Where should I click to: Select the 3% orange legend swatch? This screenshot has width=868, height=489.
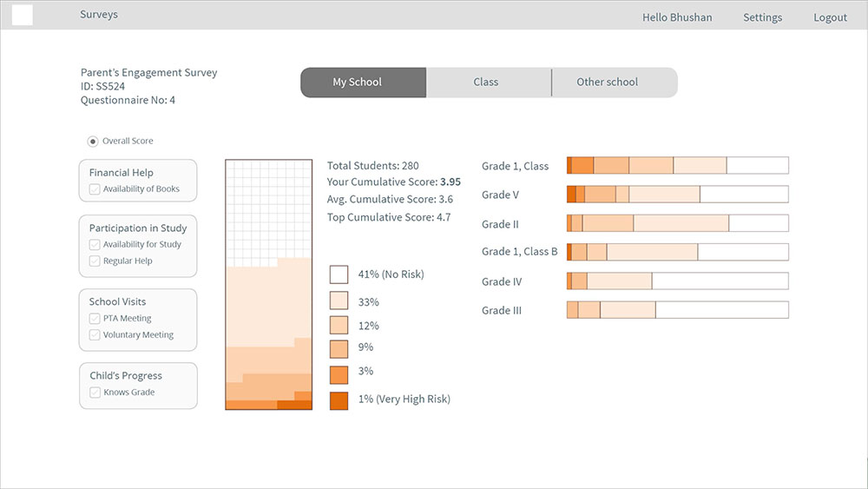[x=339, y=375]
